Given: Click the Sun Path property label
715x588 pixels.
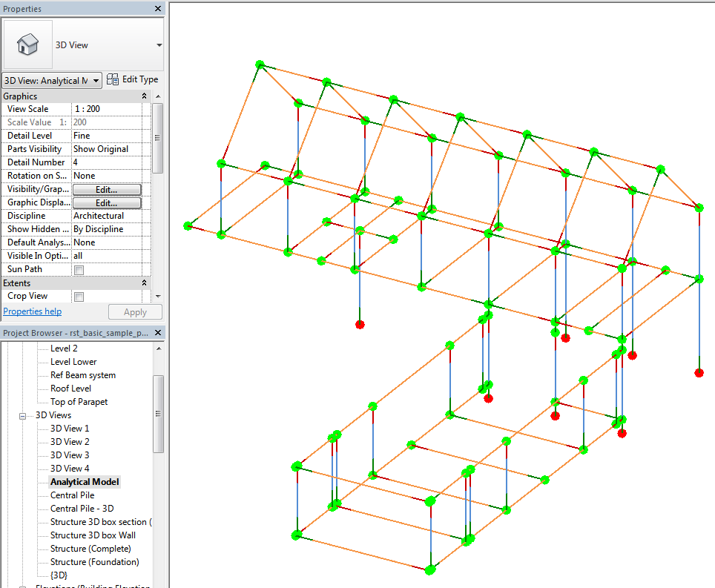Looking at the screenshot, I should tap(24, 269).
